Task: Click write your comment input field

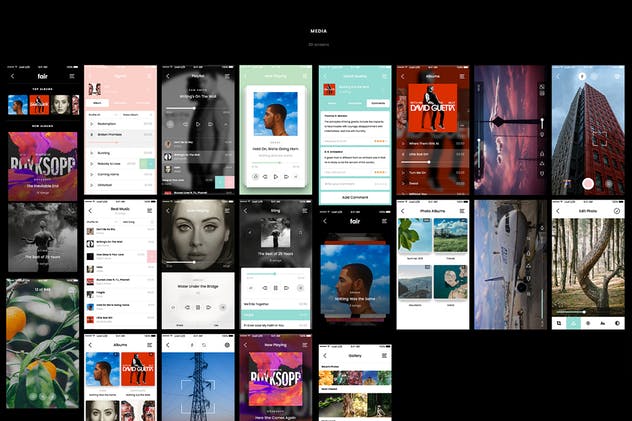Action: [x=355, y=184]
